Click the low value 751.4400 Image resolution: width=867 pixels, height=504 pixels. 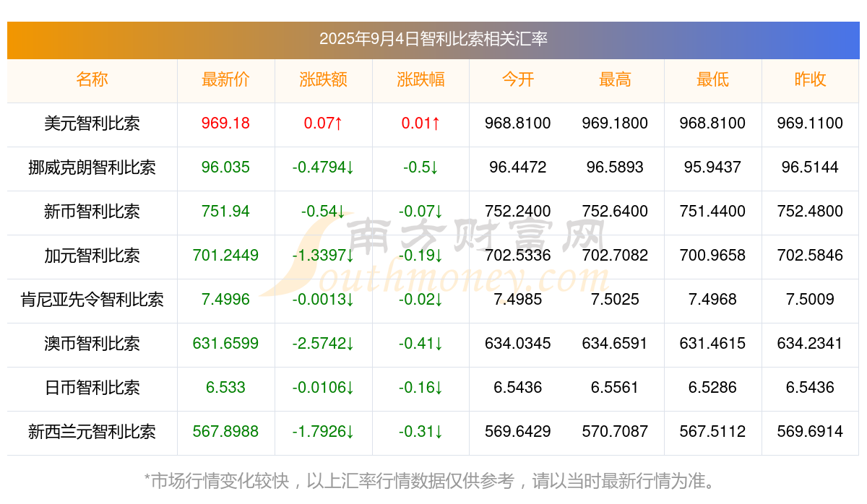712,212
